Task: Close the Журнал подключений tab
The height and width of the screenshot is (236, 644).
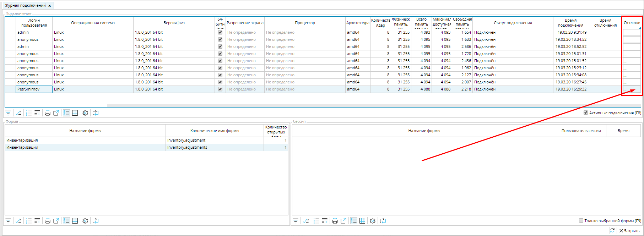Action: 50,6
